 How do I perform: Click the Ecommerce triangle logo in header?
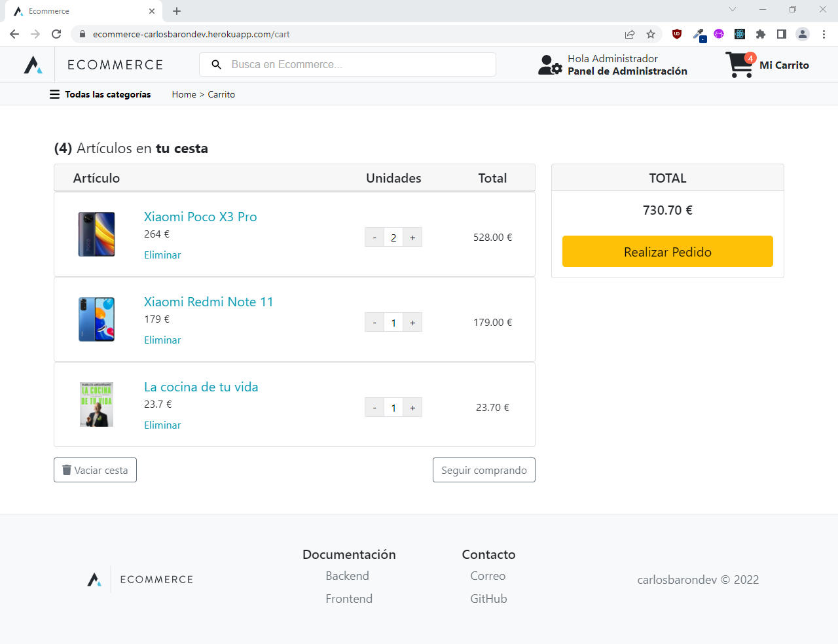(33, 65)
